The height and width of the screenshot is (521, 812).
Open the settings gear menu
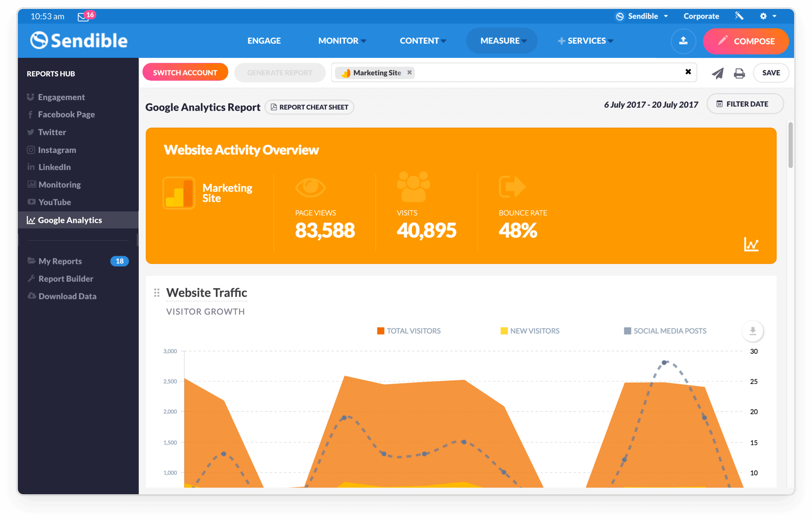point(763,16)
